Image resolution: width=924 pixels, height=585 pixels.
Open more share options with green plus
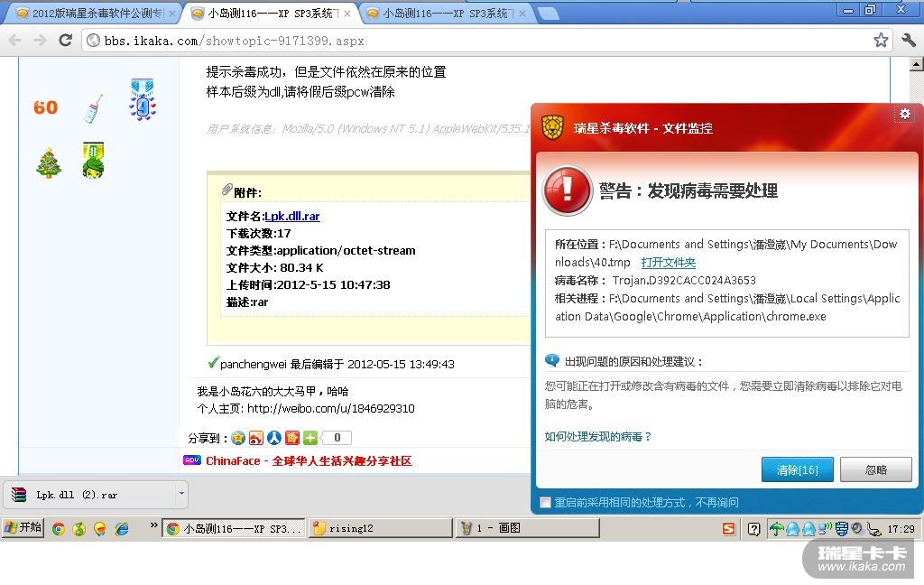[x=310, y=438]
